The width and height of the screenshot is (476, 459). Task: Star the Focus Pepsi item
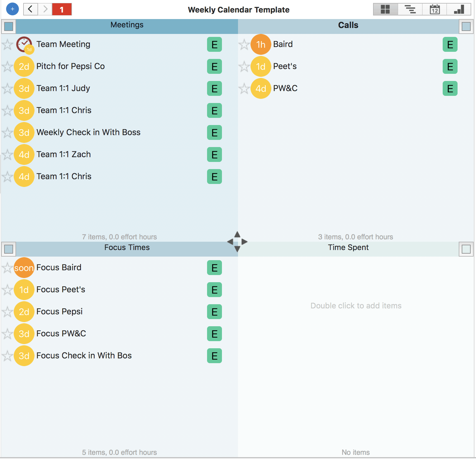[7, 312]
